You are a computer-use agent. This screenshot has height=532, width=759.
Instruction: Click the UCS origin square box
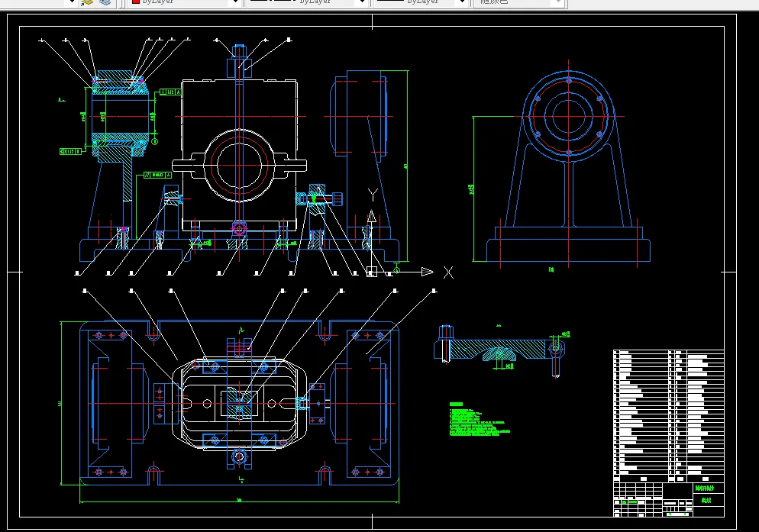tap(371, 272)
